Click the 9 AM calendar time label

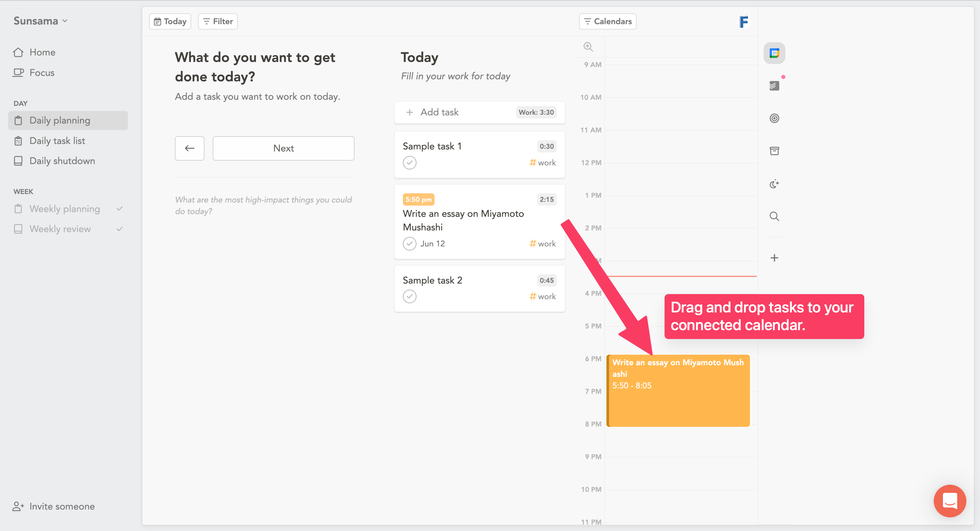coord(593,65)
